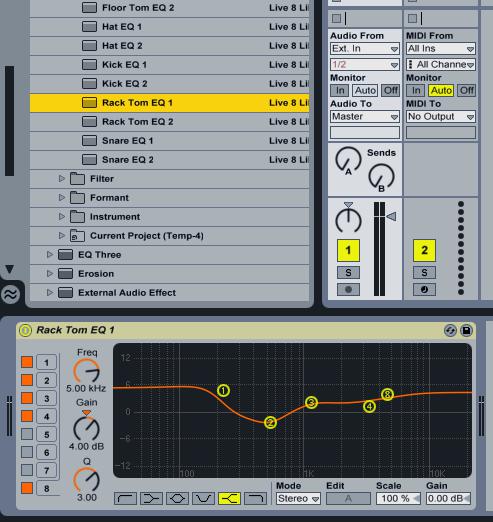Enable EQ band 5 activator

coord(27,434)
